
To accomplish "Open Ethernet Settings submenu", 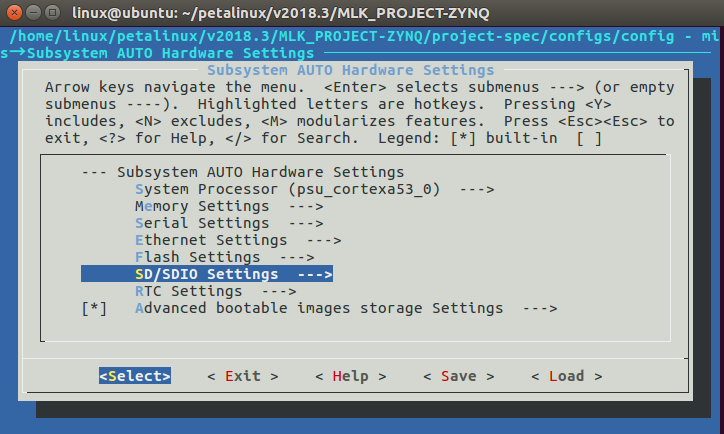I will pyautogui.click(x=238, y=241).
